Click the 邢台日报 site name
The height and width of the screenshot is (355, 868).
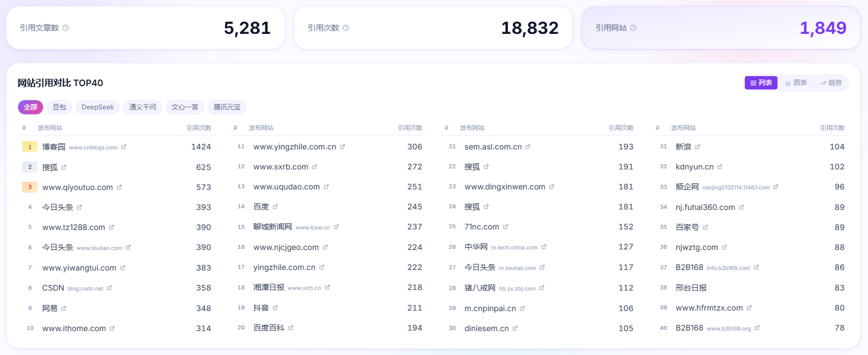point(691,288)
